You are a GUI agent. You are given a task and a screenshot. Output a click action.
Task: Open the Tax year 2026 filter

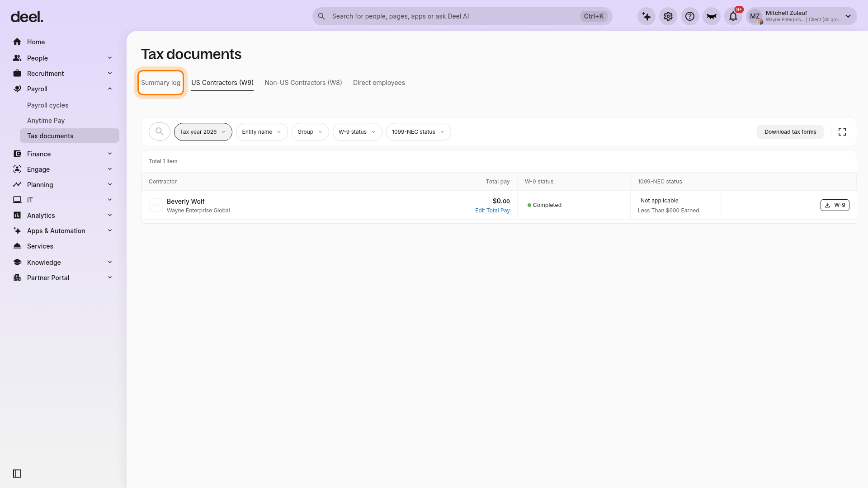(x=203, y=132)
